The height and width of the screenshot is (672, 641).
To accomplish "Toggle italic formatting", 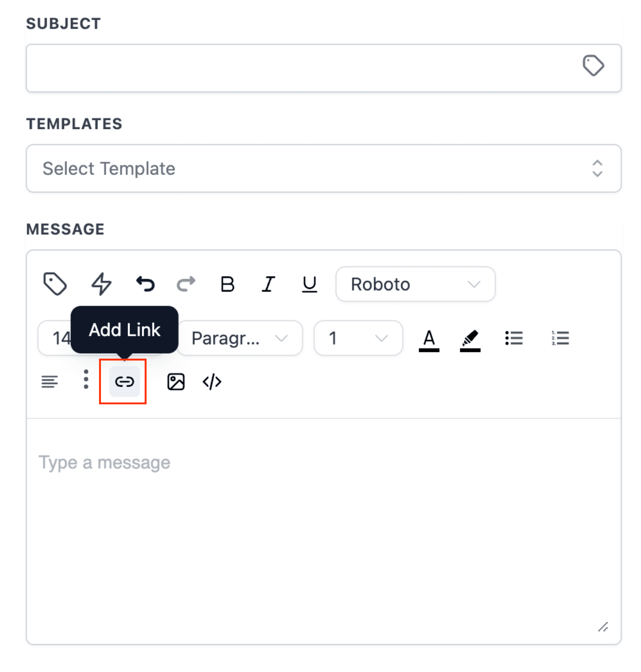I will [x=268, y=284].
